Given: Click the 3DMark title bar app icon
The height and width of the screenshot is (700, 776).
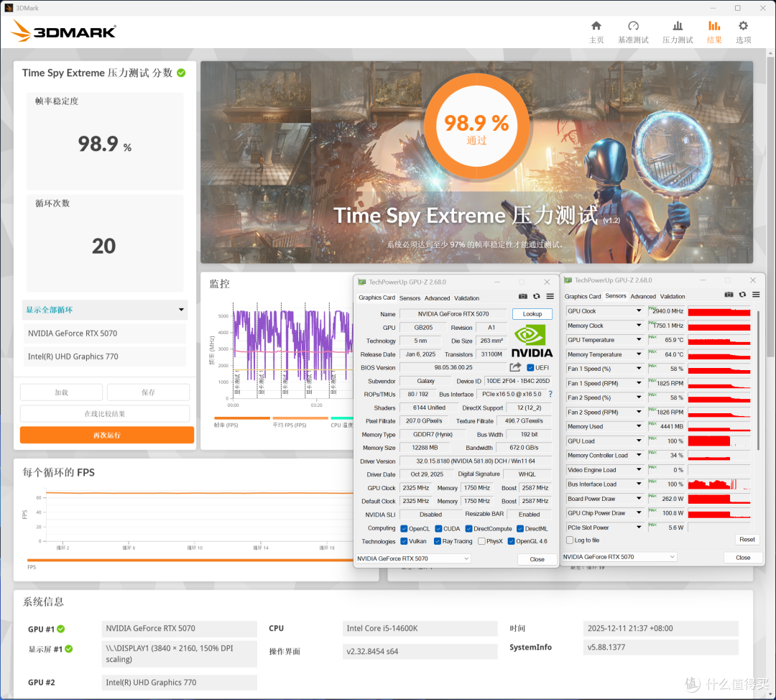Looking at the screenshot, I should pos(9,8).
